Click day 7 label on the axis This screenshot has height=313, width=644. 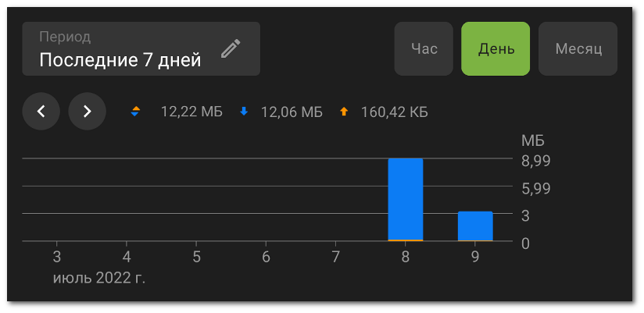tap(335, 258)
